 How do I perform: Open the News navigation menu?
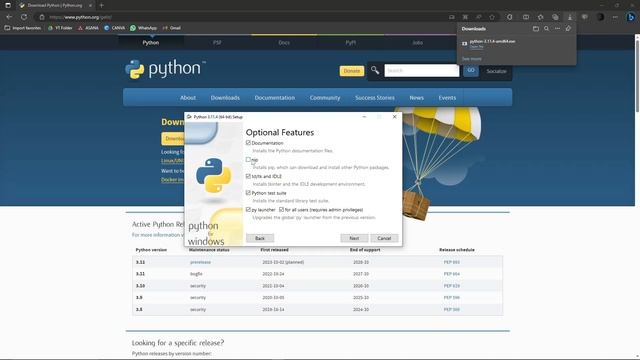point(416,98)
